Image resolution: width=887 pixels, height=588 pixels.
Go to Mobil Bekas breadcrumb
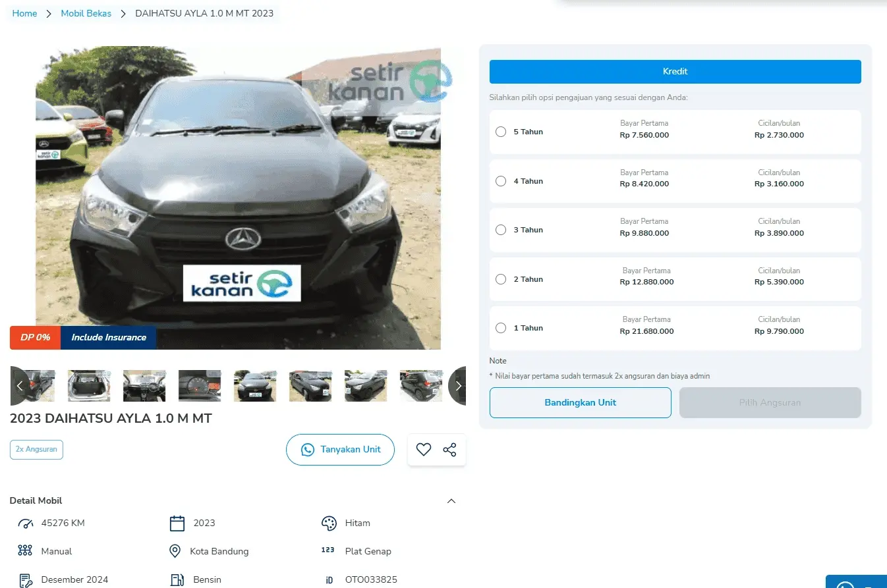[86, 13]
